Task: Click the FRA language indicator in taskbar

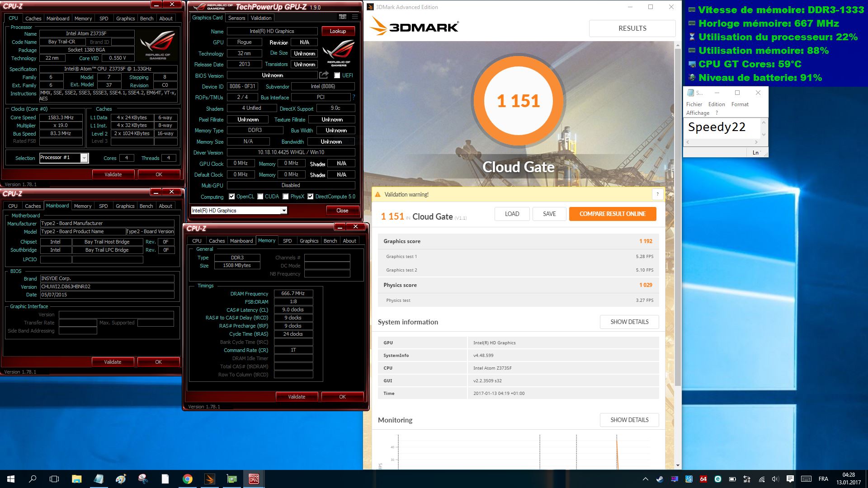Action: (823, 479)
